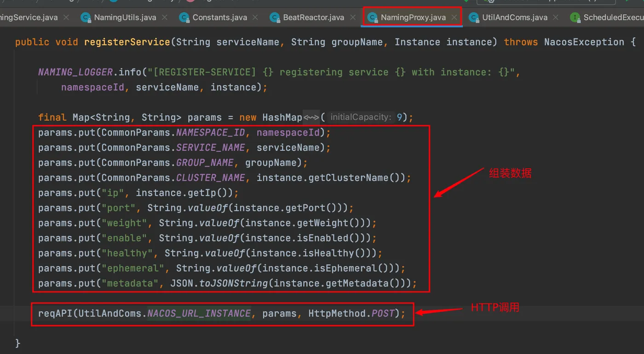Click the "ip" string literal
Screen dimensions: 644x354
click(x=113, y=193)
